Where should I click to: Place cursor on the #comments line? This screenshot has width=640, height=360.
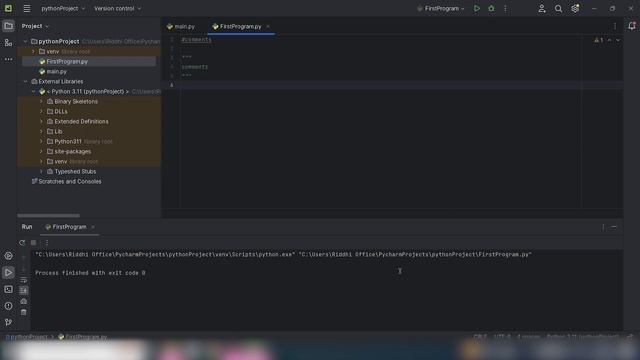(197, 40)
